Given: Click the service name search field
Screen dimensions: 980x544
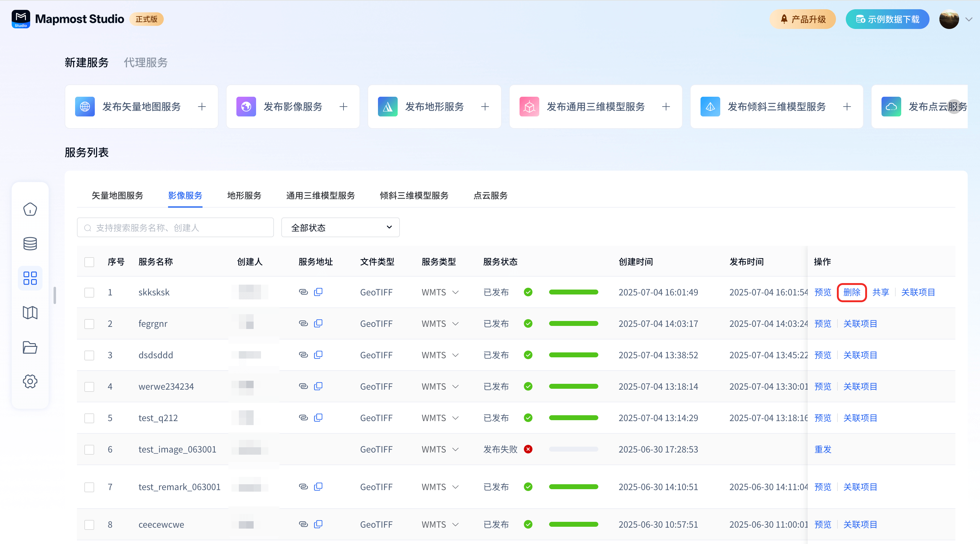Looking at the screenshot, I should pos(175,228).
